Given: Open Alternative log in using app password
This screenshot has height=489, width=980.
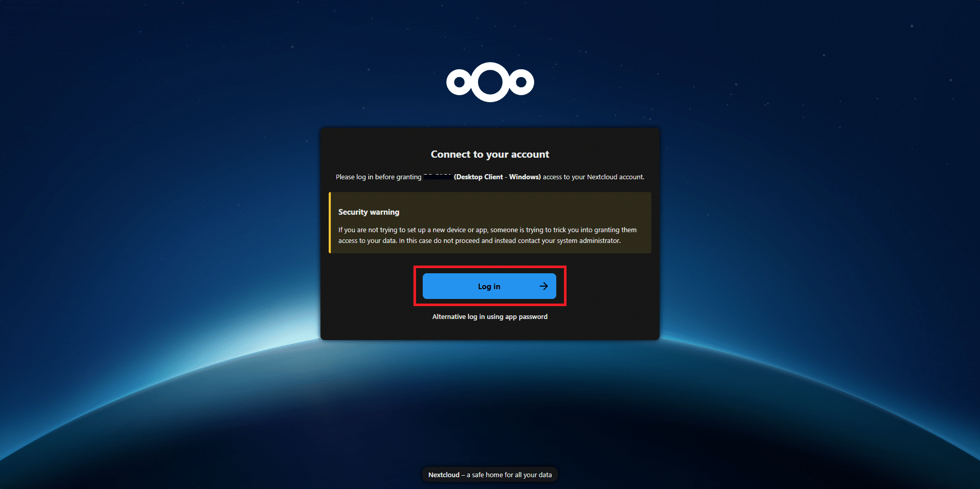Looking at the screenshot, I should 490,317.
